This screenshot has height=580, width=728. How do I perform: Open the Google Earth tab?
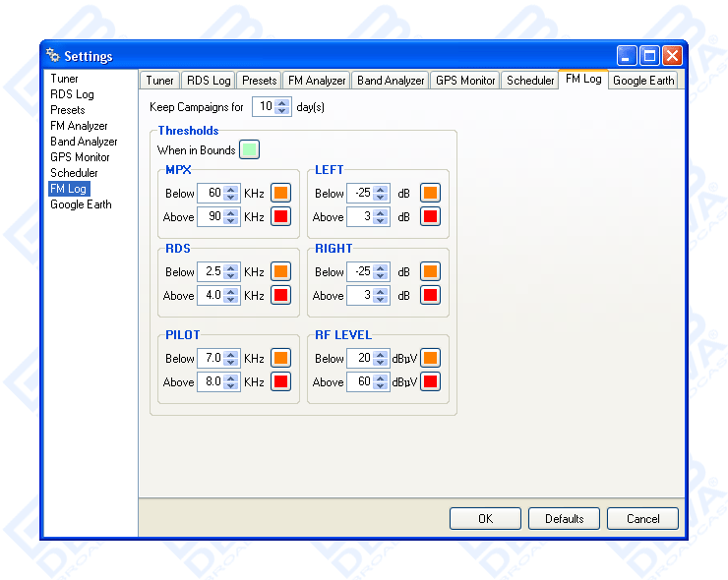(643, 81)
